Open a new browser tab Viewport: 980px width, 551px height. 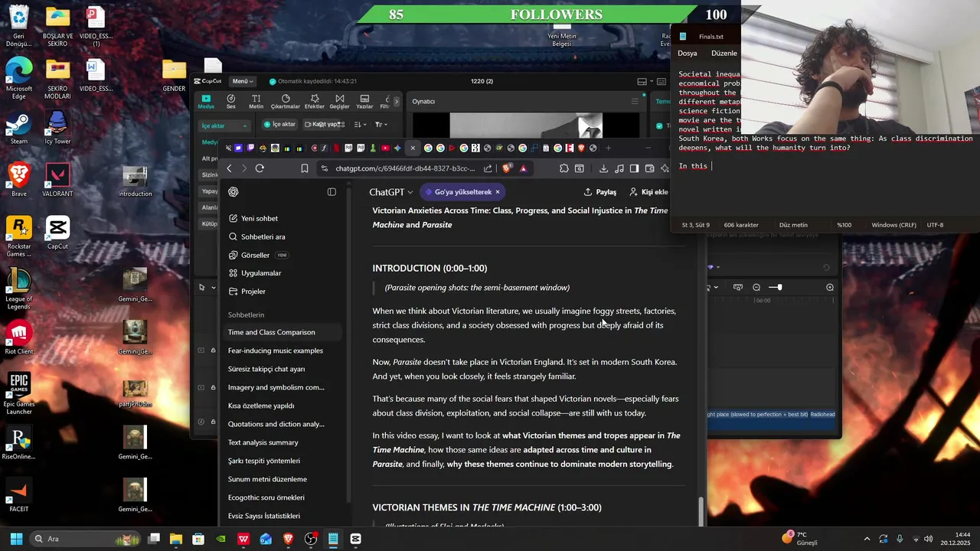[x=608, y=148]
